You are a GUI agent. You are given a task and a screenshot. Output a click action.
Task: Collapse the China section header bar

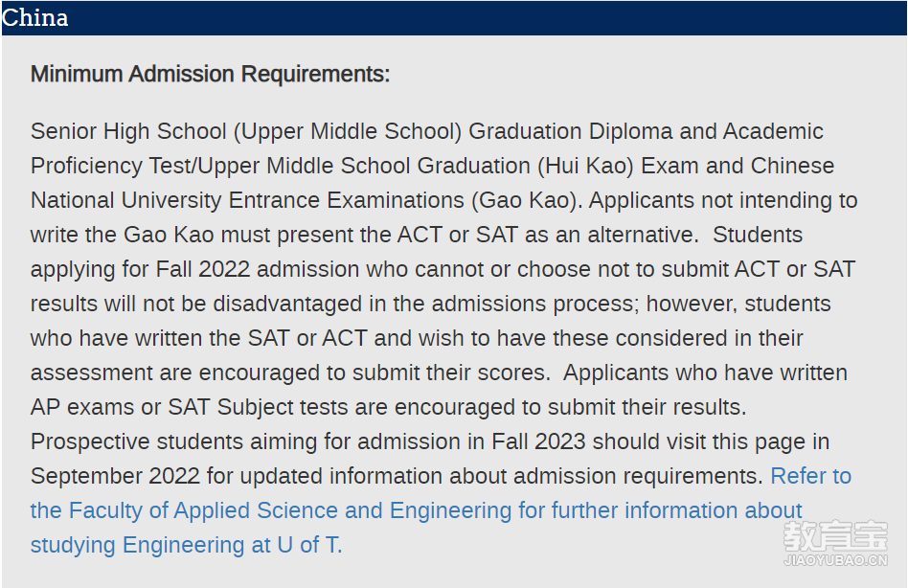coord(454,18)
